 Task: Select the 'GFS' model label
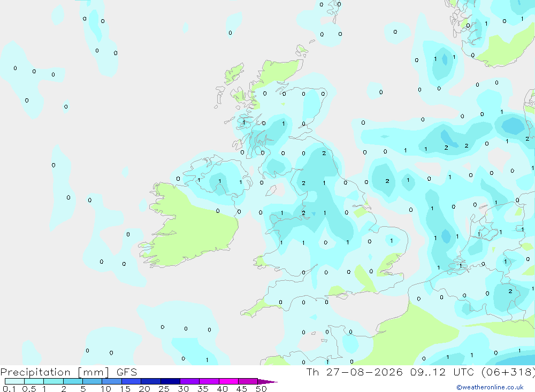(x=127, y=372)
